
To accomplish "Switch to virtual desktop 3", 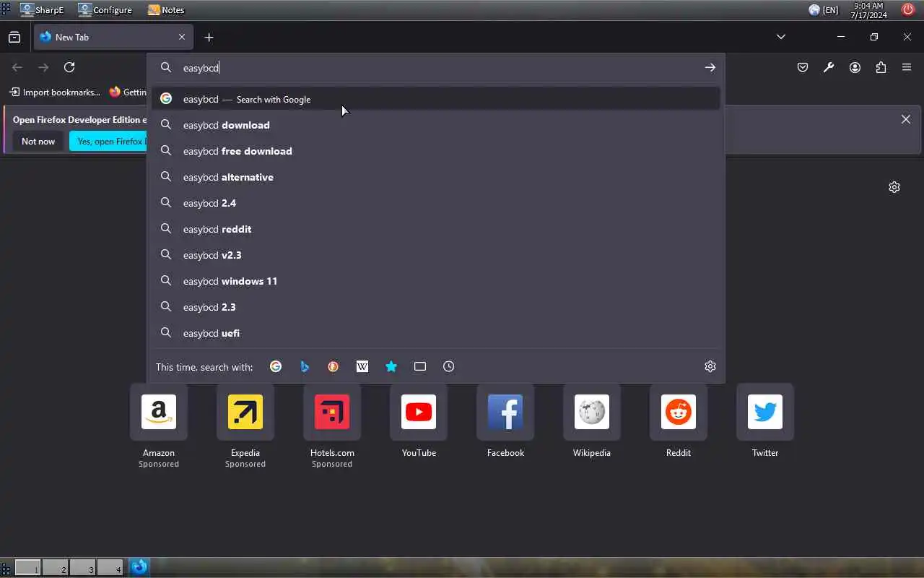I will (x=83, y=567).
